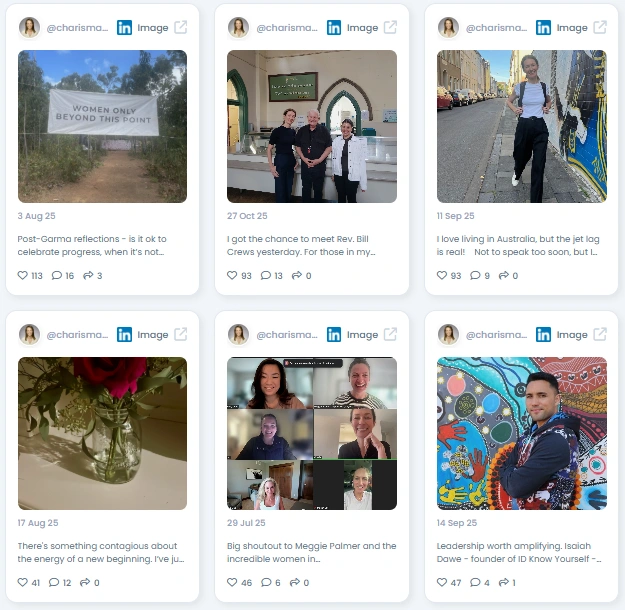
Task: Click the share icon showing 3 shares
Action: [88, 275]
